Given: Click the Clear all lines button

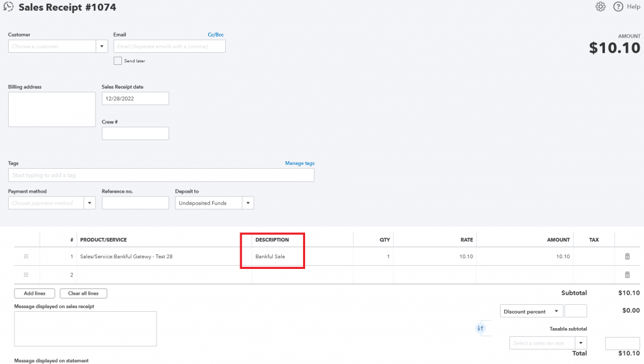Looking at the screenshot, I should [x=84, y=293].
